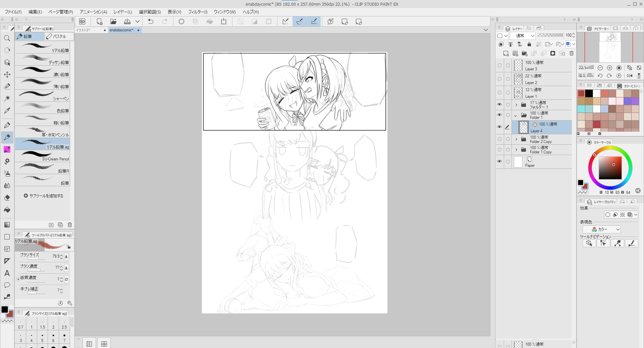Viewport: 644px width, 348px height.
Task: Select the Eraser tool
Action: [x=7, y=198]
